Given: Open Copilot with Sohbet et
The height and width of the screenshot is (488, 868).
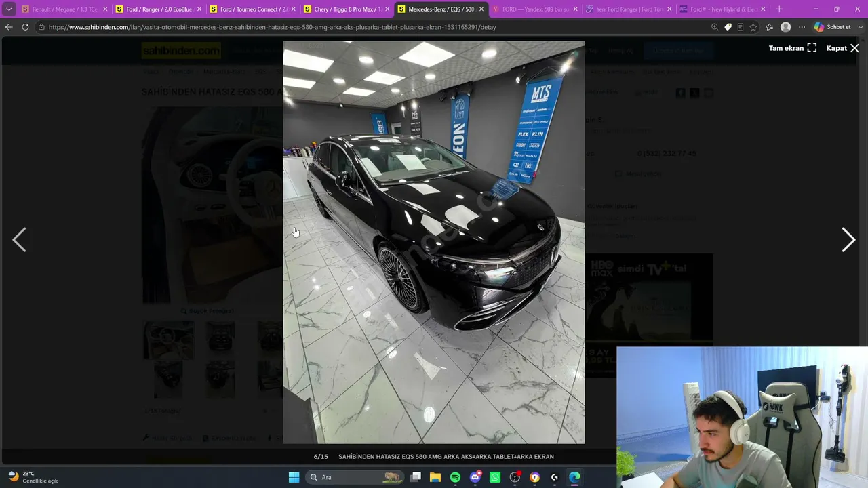Looking at the screenshot, I should 833,27.
